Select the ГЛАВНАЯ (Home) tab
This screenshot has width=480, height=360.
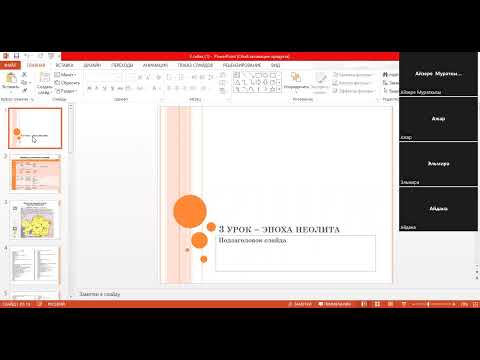[36, 65]
